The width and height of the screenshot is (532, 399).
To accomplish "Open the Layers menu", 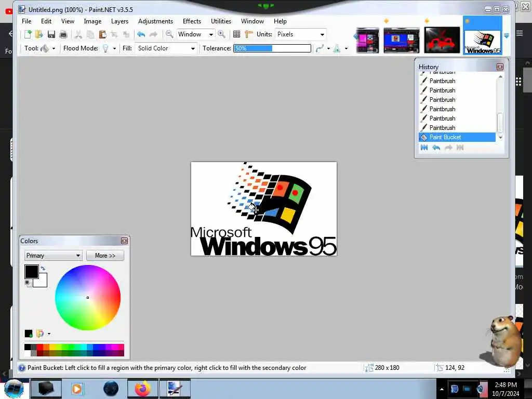I will tap(120, 21).
